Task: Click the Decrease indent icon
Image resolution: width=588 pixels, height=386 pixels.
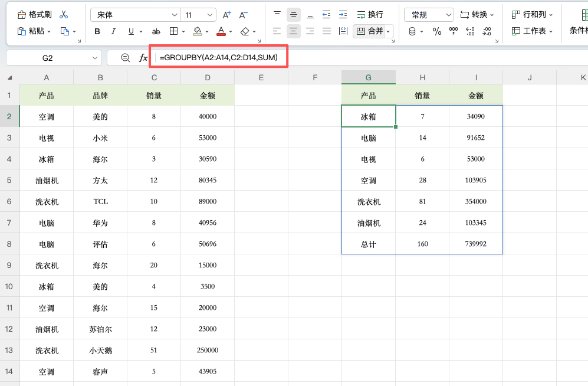Action: coord(327,15)
